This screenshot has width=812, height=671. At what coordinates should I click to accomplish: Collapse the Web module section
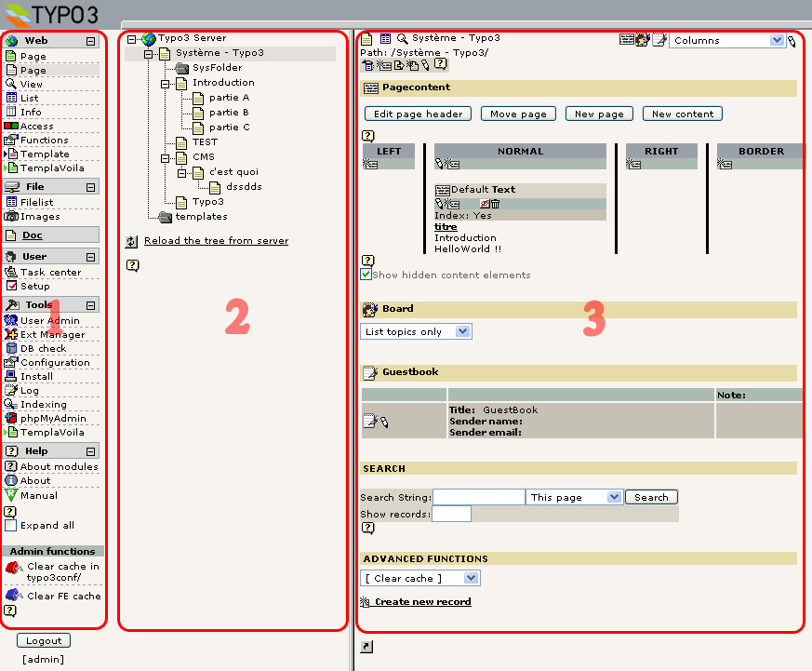point(90,41)
